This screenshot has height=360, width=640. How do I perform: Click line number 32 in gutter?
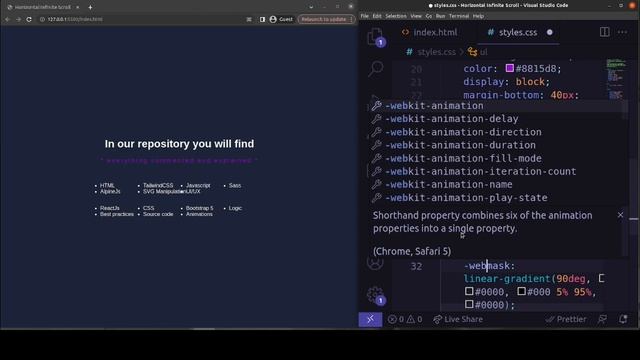pos(416,266)
